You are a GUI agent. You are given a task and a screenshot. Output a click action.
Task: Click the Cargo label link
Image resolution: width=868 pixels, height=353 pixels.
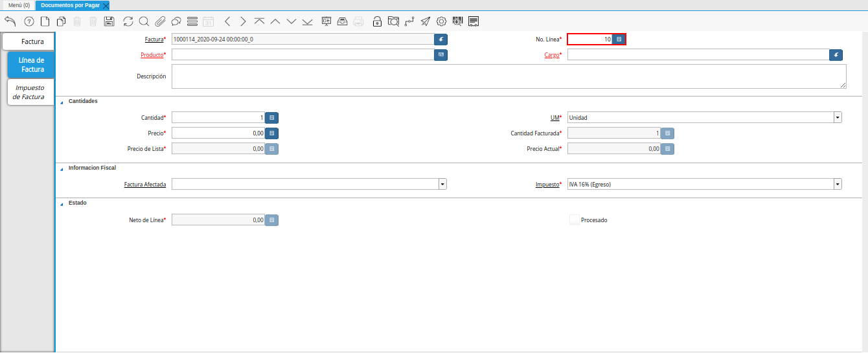click(x=551, y=55)
